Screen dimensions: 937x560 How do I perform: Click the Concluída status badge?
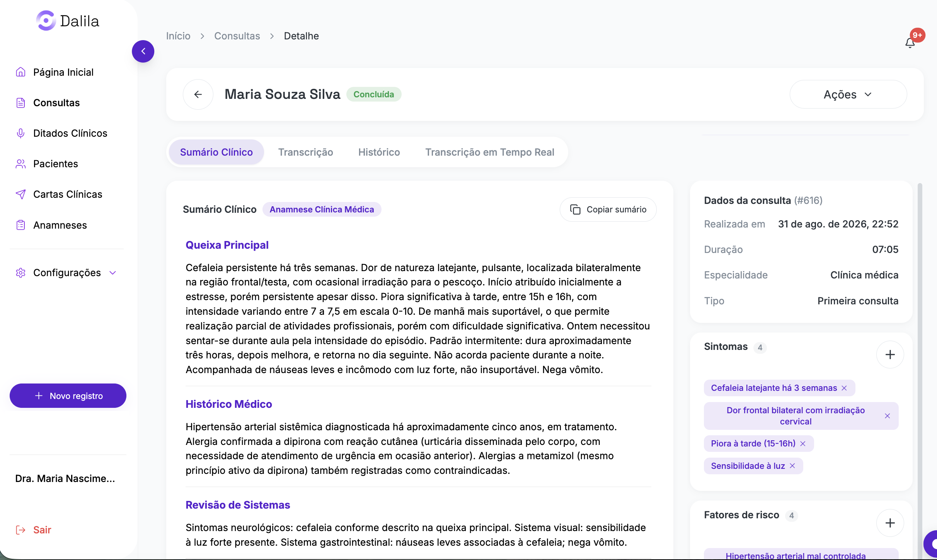373,94
